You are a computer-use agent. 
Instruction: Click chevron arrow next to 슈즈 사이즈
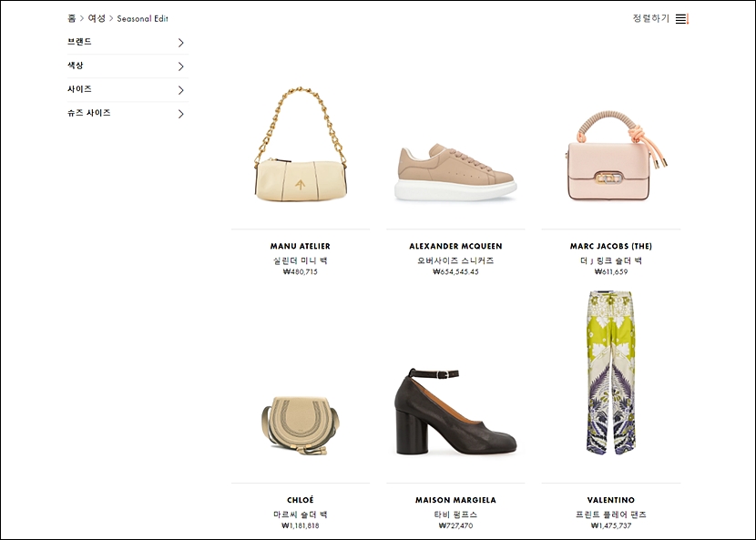pyautogui.click(x=181, y=114)
